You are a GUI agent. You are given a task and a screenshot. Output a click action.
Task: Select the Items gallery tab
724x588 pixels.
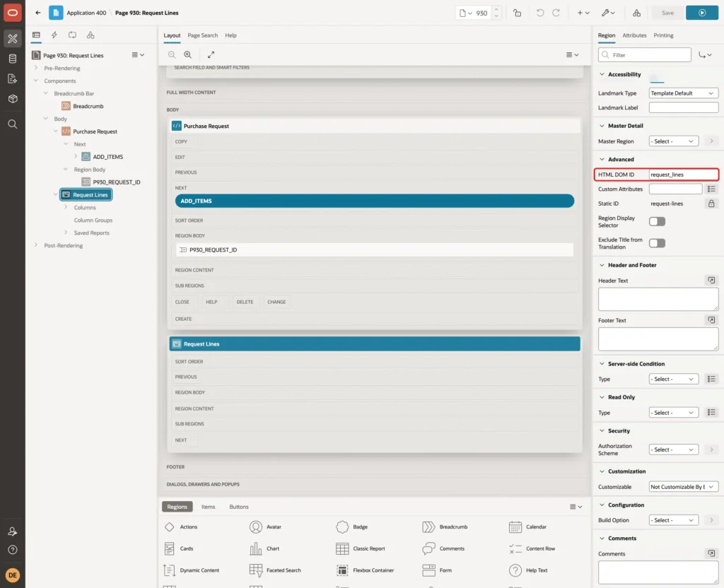pyautogui.click(x=209, y=507)
